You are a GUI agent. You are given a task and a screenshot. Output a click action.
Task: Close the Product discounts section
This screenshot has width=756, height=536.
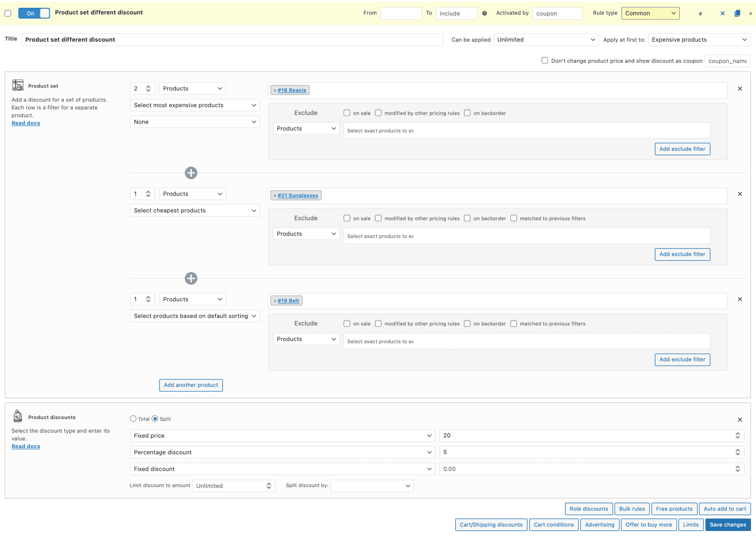click(x=740, y=419)
